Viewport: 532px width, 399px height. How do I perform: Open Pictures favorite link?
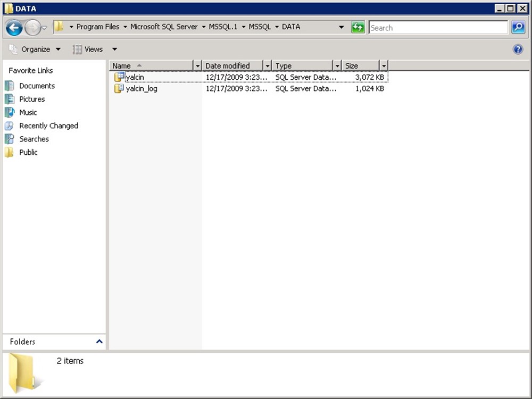point(32,99)
